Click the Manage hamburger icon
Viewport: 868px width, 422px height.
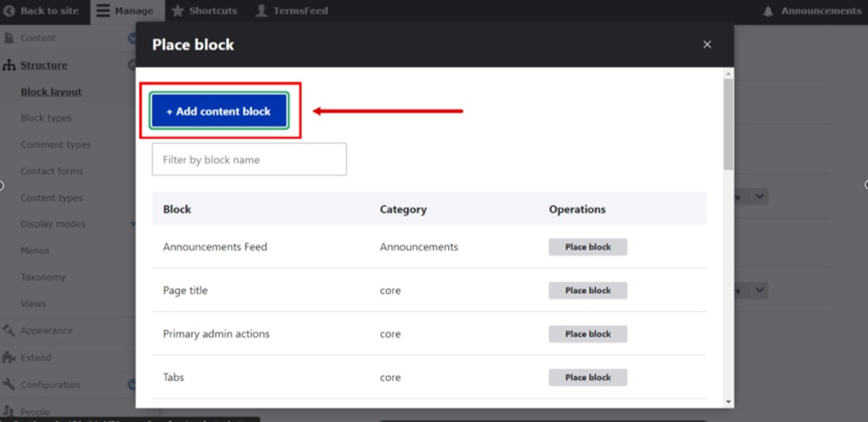[x=103, y=11]
